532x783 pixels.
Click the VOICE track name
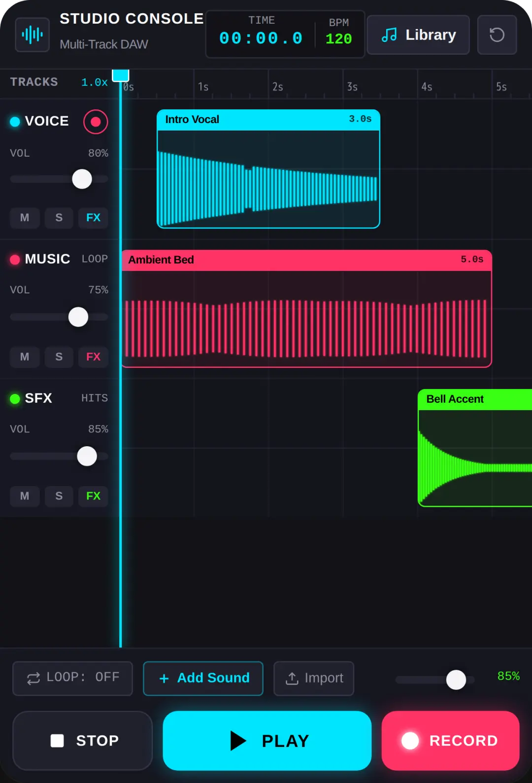(47, 121)
